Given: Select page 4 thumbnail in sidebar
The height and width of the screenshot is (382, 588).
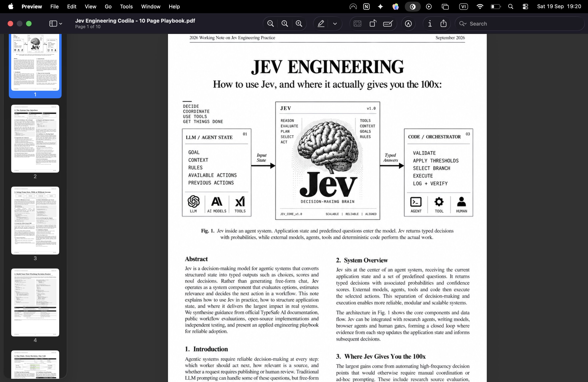Looking at the screenshot, I should point(35,302).
